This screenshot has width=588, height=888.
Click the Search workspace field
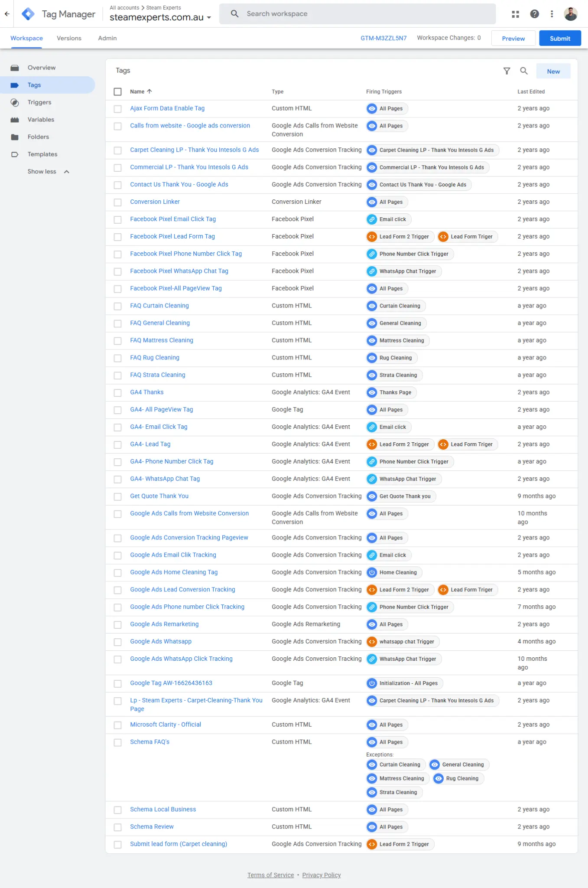coord(357,14)
